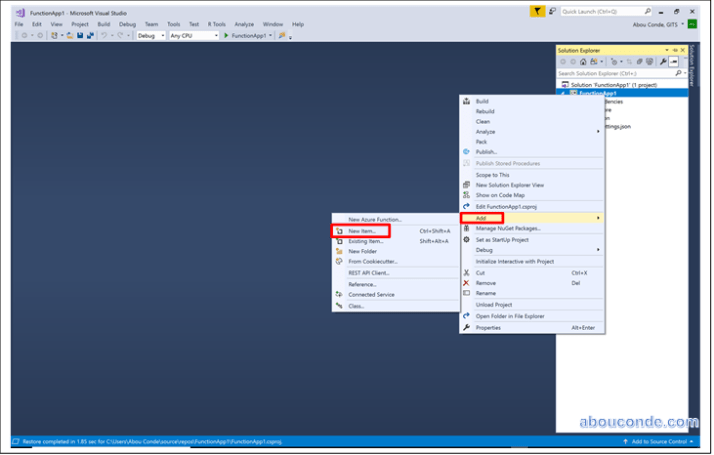Click the Quick Launch search box
714x455 pixels.
[597, 11]
